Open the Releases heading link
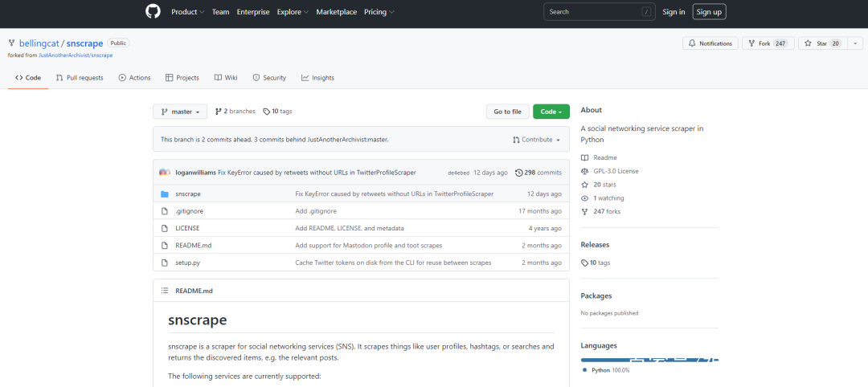 (595, 245)
